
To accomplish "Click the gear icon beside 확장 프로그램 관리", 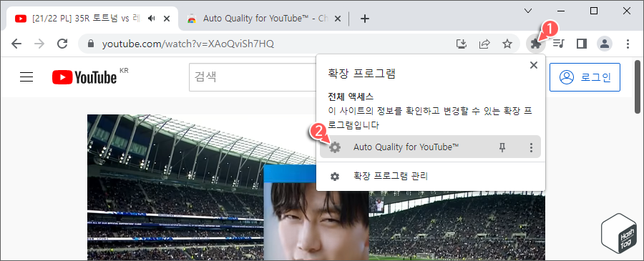I will pyautogui.click(x=335, y=177).
